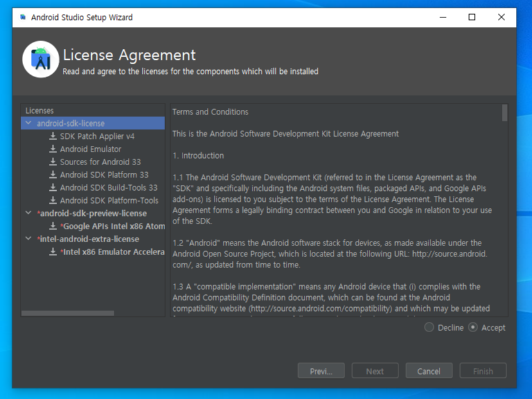Select Android SDK Platform 33 item
Viewport: 532px width, 399px height.
[104, 175]
